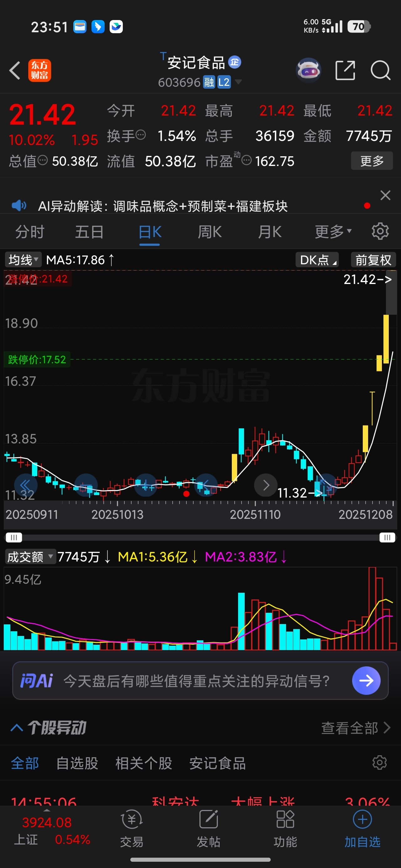Select the 日K tab
The image size is (401, 868).
[150, 232]
